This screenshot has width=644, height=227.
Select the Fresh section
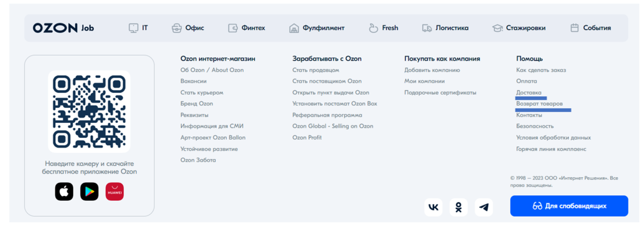tap(383, 28)
